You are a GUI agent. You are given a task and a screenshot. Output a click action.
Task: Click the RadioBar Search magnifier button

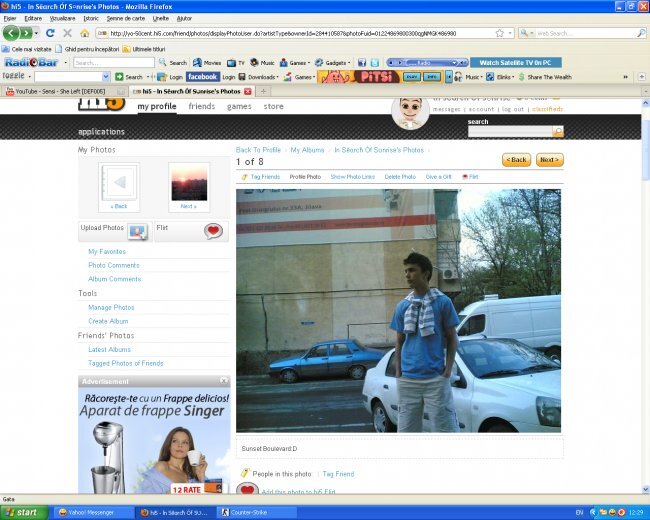(173, 63)
